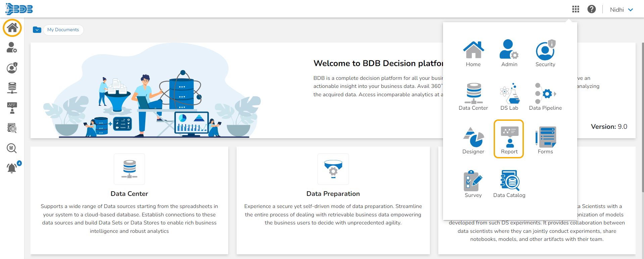Open Data Catalog in apps menu
This screenshot has width=644, height=259.
pos(509,184)
